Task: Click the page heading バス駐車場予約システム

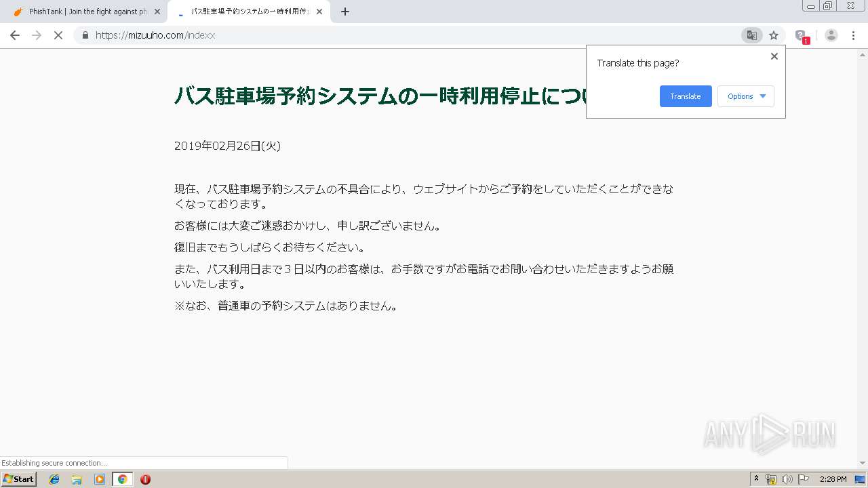Action: pos(380,96)
